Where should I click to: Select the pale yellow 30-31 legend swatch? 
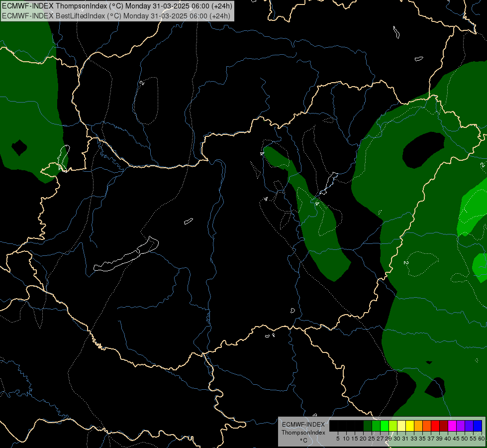click(401, 426)
